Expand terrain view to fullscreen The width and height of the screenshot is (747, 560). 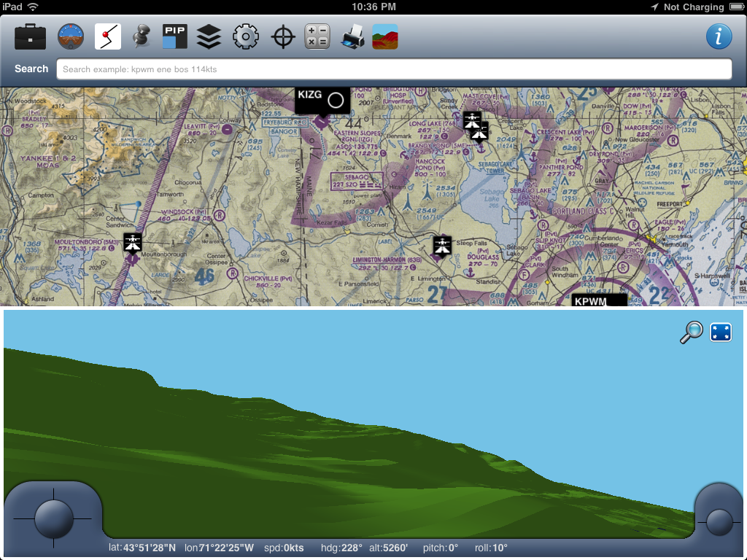[x=721, y=332]
